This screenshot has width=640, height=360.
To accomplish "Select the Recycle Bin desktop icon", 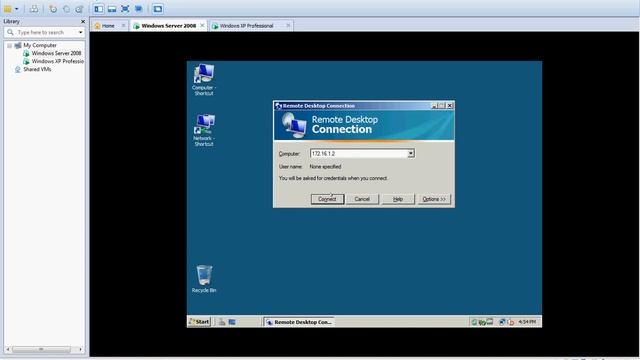I will [204, 279].
